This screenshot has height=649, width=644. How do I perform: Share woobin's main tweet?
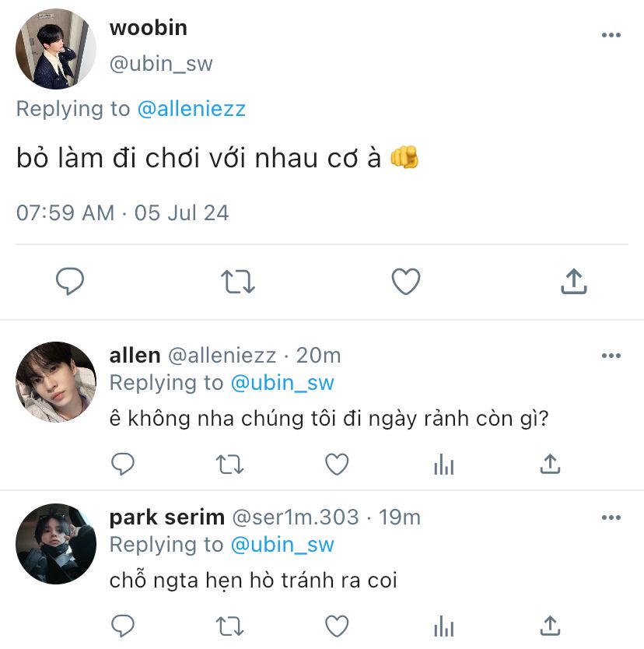click(574, 281)
